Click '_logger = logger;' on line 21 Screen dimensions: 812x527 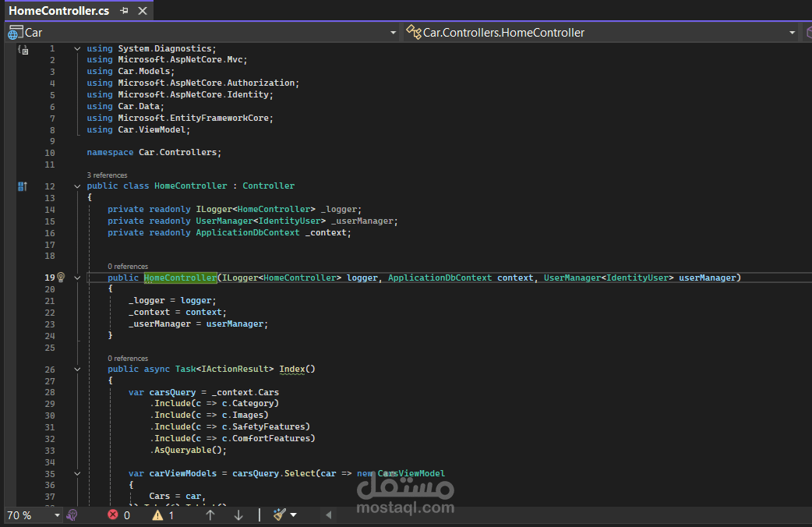click(172, 301)
